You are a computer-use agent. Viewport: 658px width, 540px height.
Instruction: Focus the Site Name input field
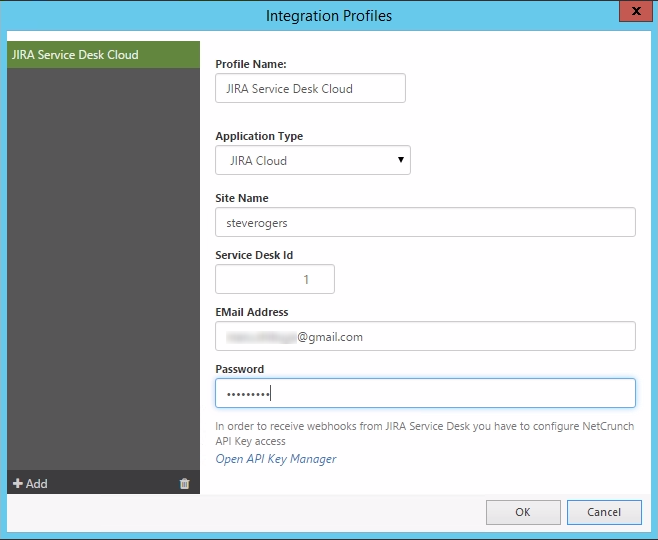(x=425, y=222)
